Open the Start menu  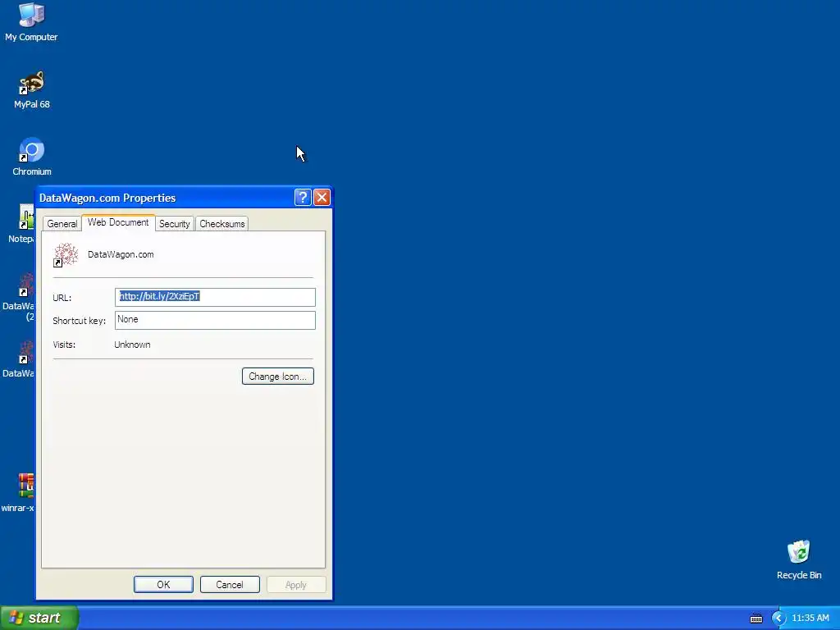coord(39,618)
